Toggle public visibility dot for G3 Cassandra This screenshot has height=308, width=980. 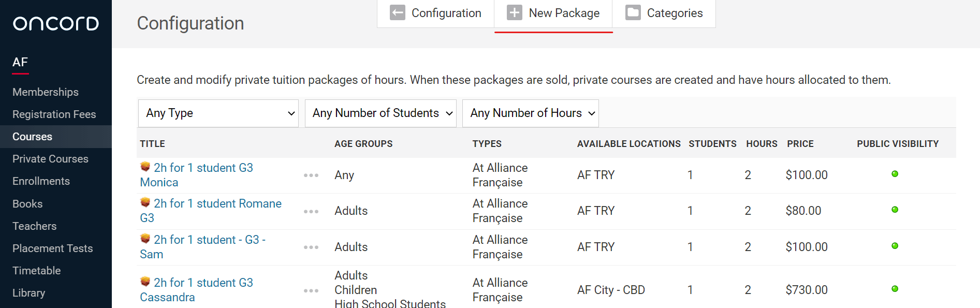click(895, 289)
